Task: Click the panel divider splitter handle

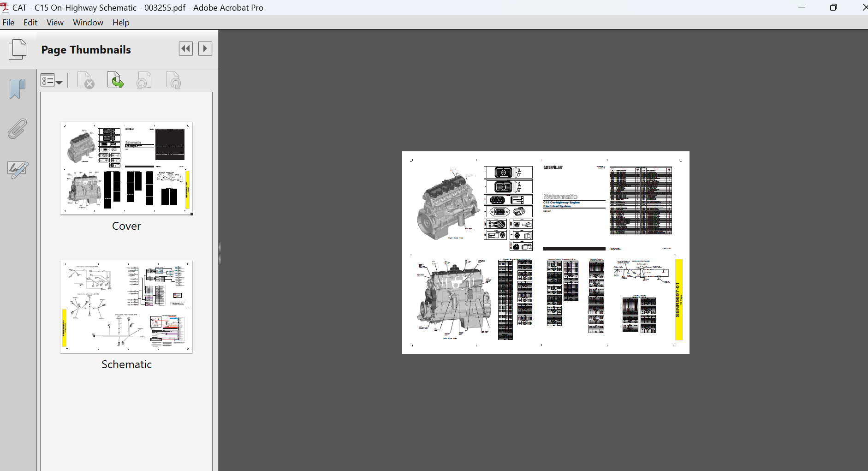Action: [x=220, y=252]
